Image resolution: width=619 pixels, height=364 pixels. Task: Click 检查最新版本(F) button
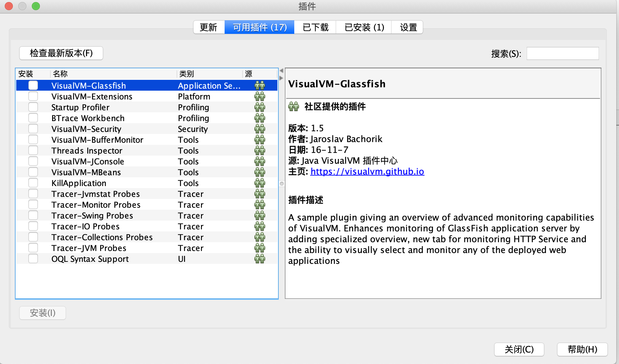coord(61,53)
